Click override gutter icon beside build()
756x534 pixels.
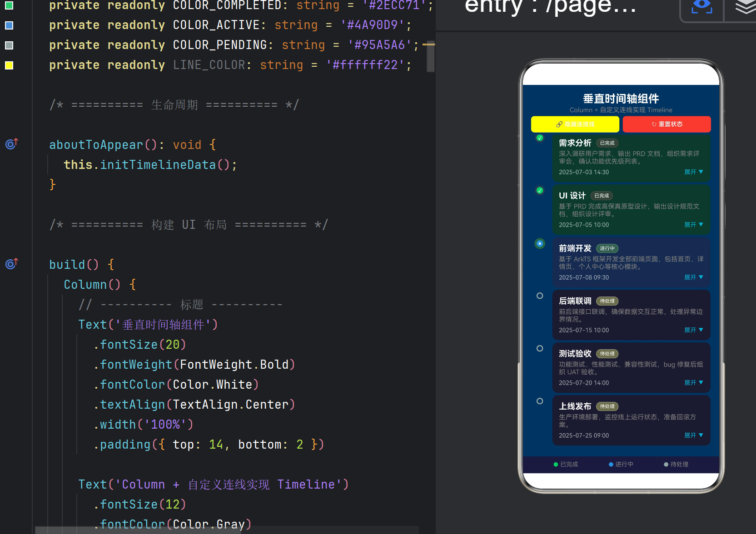(12, 264)
